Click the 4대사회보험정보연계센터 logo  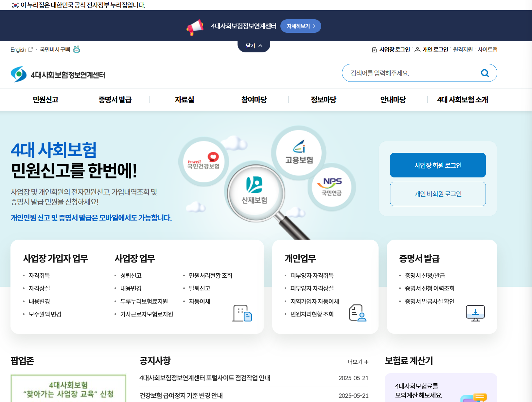coord(58,75)
